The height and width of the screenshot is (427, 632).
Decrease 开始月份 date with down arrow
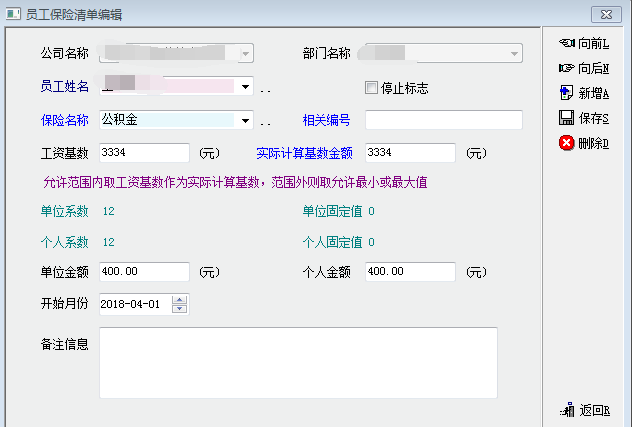[x=179, y=309]
